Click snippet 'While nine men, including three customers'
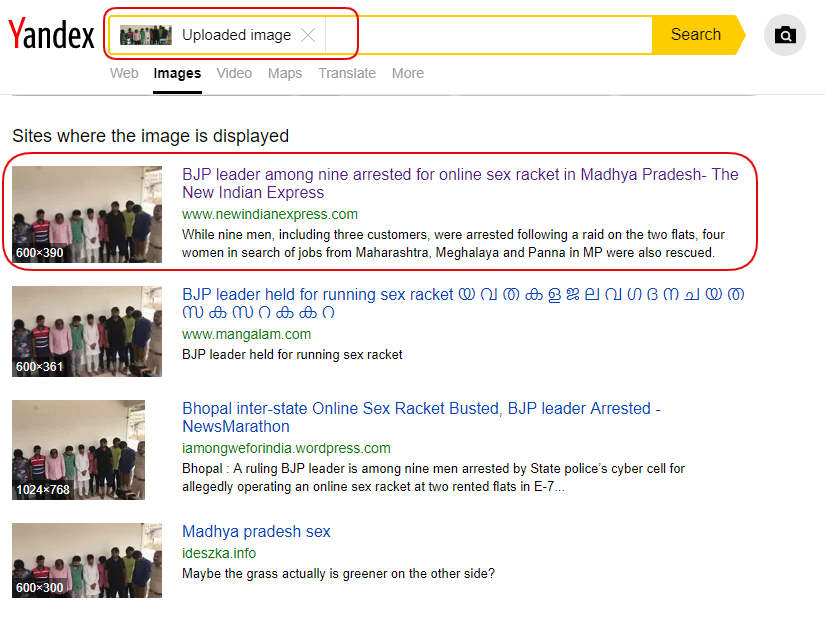The image size is (825, 617). pyautogui.click(x=453, y=244)
